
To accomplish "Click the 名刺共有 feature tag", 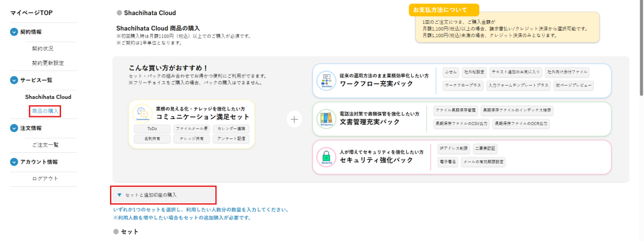I will pyautogui.click(x=152, y=139).
